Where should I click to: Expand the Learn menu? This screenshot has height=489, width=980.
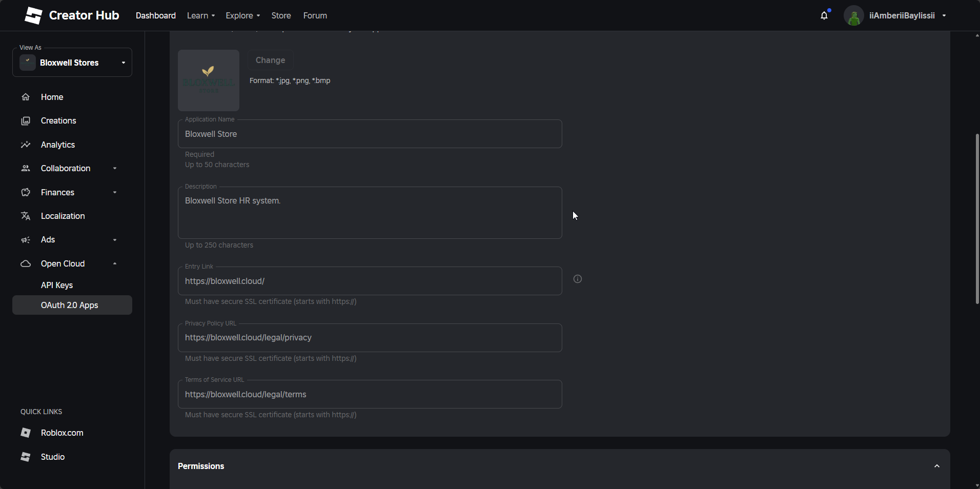(201, 16)
